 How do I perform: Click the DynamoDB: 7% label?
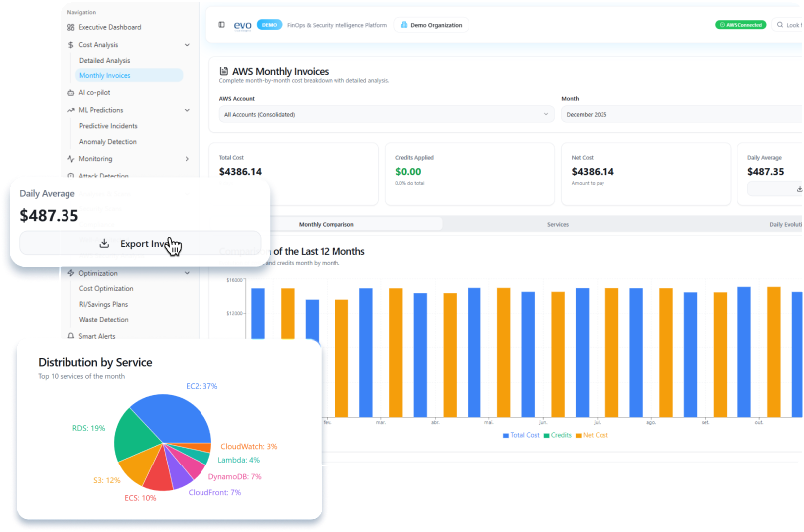[234, 476]
